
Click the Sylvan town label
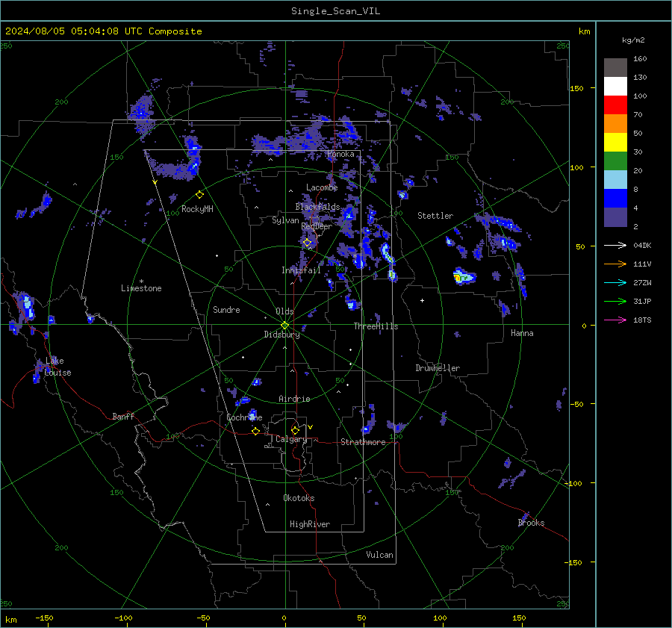[285, 220]
